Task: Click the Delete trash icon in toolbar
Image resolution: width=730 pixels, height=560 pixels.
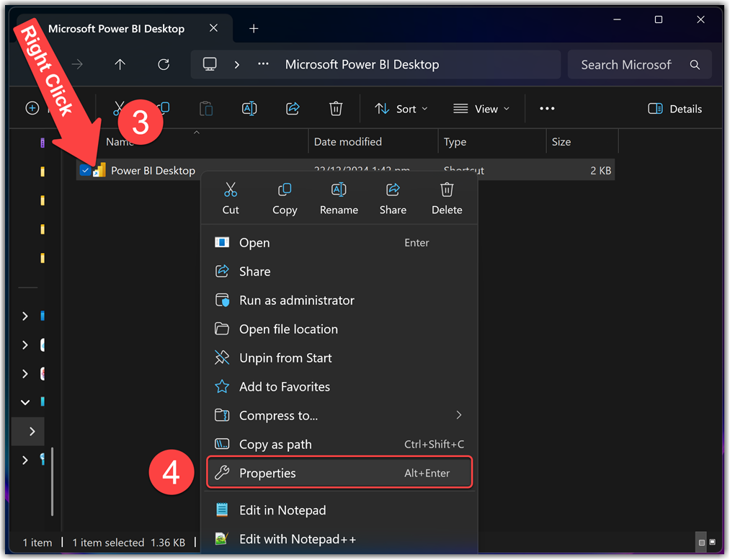Action: [336, 108]
